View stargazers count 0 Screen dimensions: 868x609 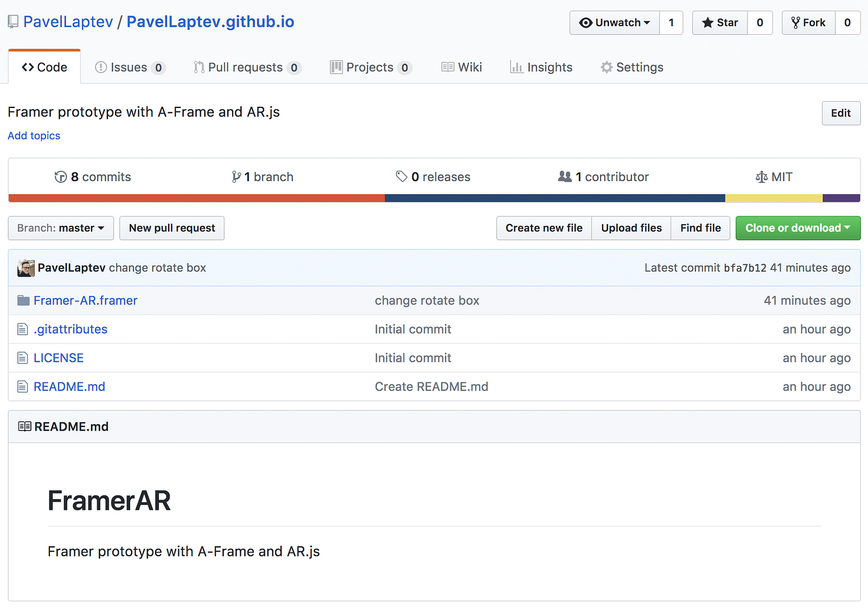[760, 23]
